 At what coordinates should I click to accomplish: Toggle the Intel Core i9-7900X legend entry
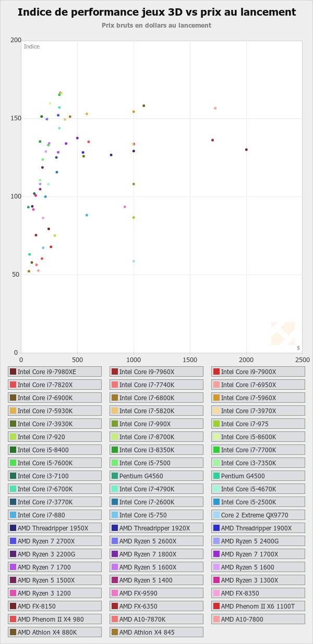(x=258, y=371)
